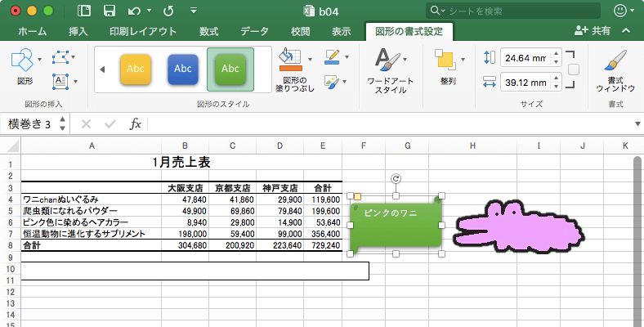
Task: Decrease shape width with down stepper
Action: (556, 87)
